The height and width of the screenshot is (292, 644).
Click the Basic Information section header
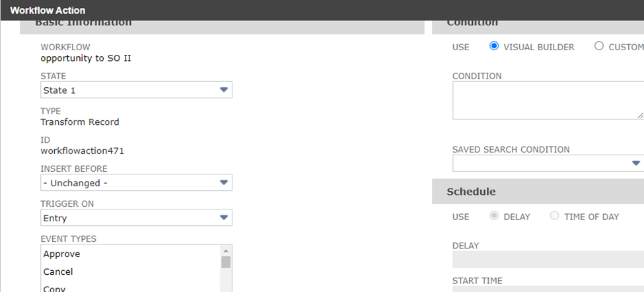coord(83,24)
